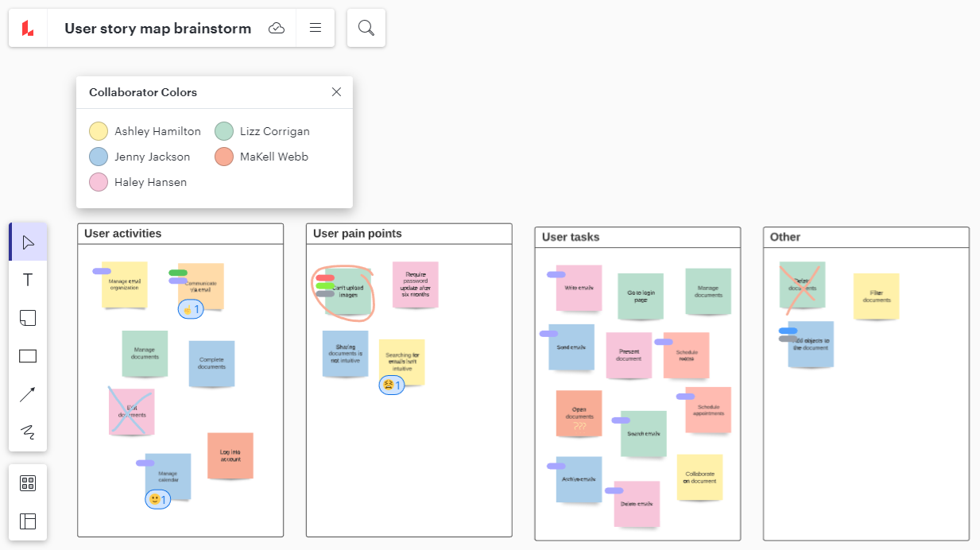Viewport: 980px width, 550px height.
Task: Click the document title 'User story map brainstorm'
Action: tap(157, 29)
